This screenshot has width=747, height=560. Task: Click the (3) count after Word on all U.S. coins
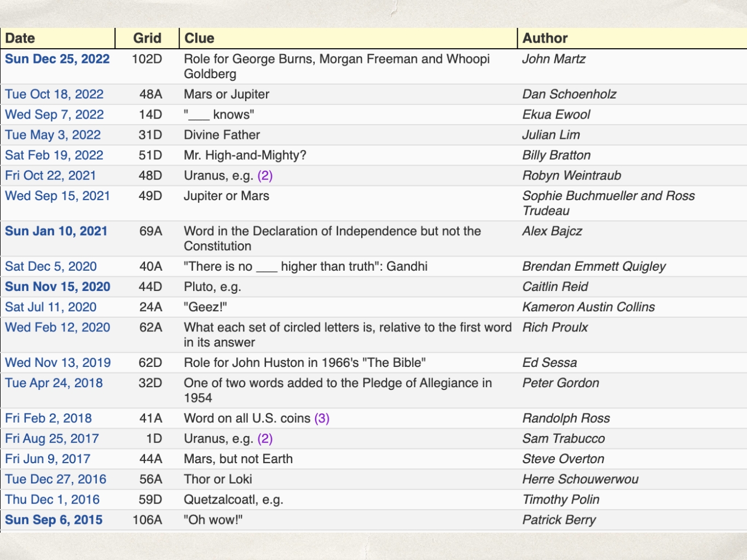(322, 418)
